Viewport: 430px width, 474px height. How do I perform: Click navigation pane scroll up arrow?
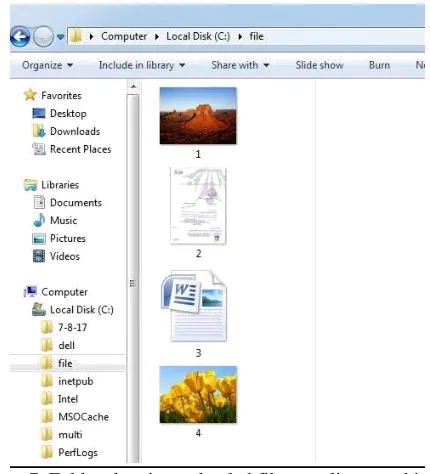(133, 87)
